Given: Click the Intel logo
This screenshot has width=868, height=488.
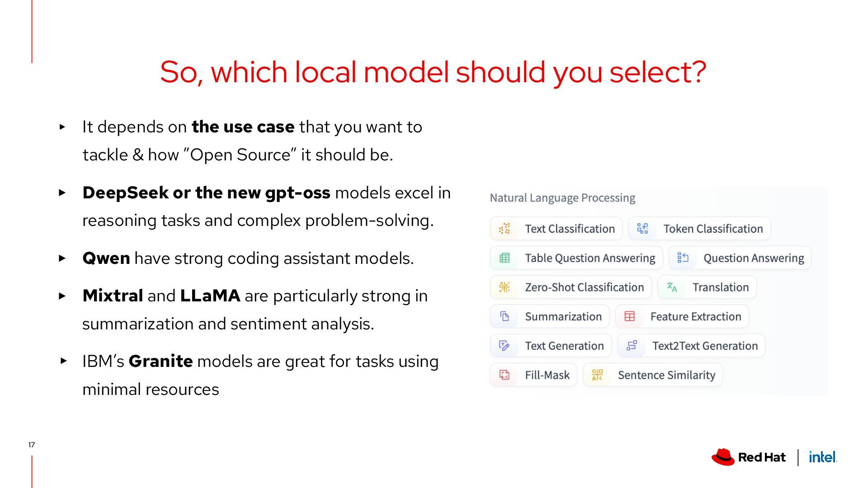Looking at the screenshot, I should coord(822,457).
